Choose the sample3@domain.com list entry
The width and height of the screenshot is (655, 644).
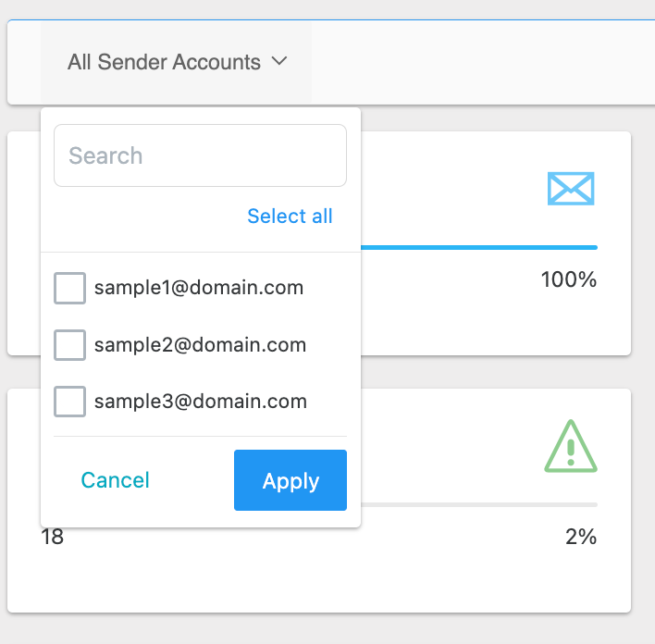tap(201, 402)
